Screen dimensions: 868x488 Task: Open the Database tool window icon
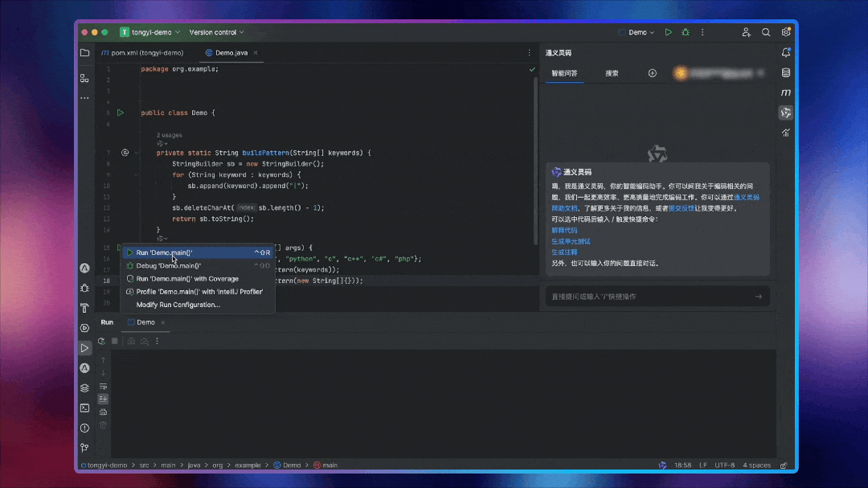pos(785,72)
